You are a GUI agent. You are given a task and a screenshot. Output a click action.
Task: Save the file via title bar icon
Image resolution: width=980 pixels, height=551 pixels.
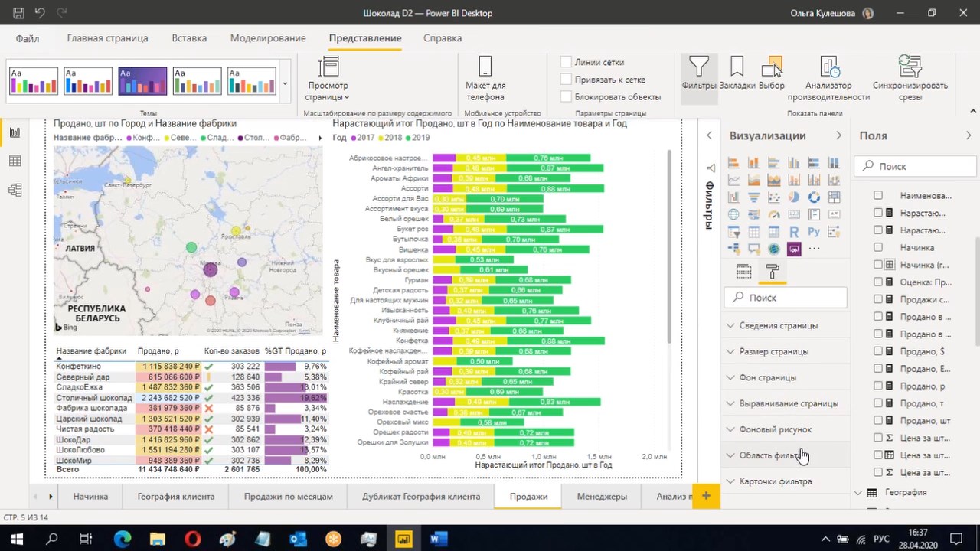(18, 13)
